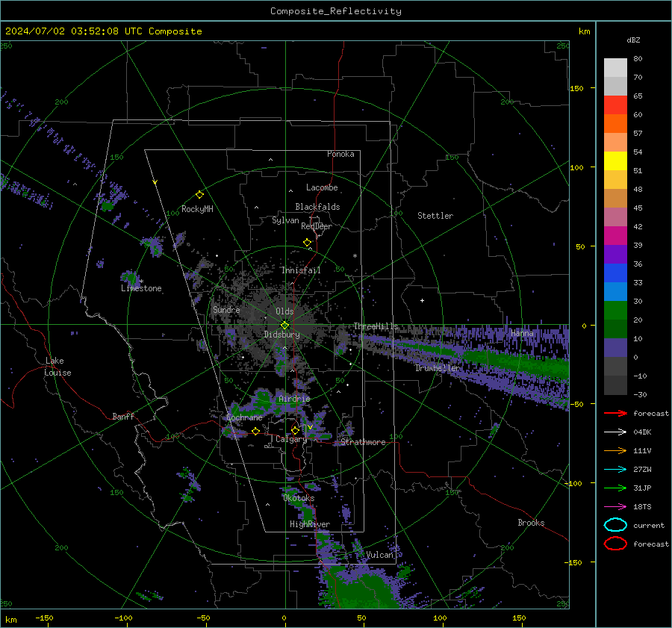The image size is (672, 628).
Task: Click the magenta 18TS arrow icon
Action: pos(615,507)
